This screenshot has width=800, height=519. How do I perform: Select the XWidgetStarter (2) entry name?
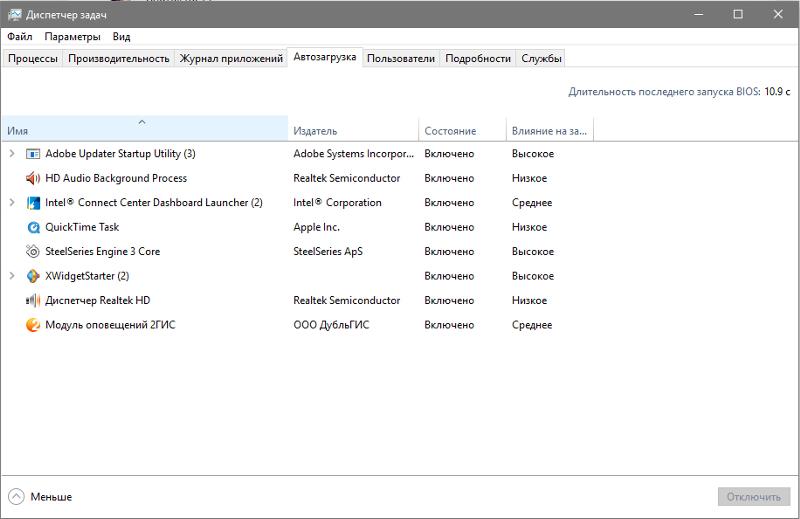click(x=87, y=276)
